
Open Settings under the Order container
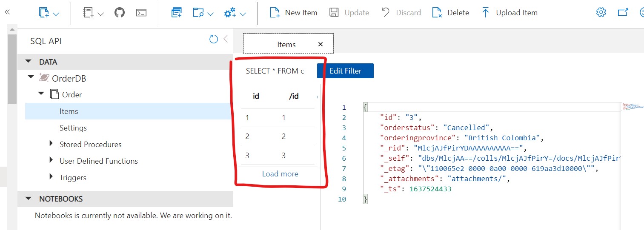(x=73, y=128)
